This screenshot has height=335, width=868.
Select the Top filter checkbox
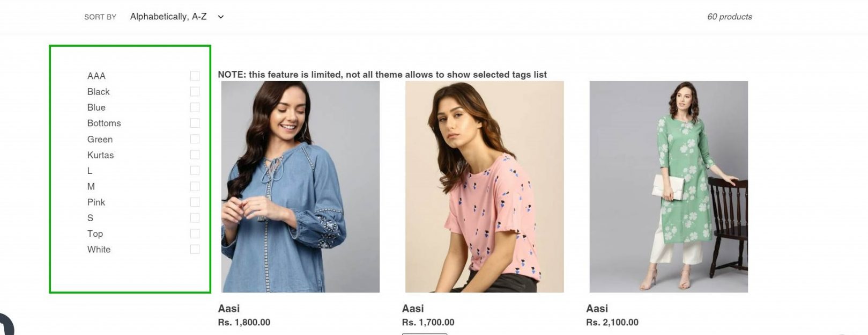(195, 234)
